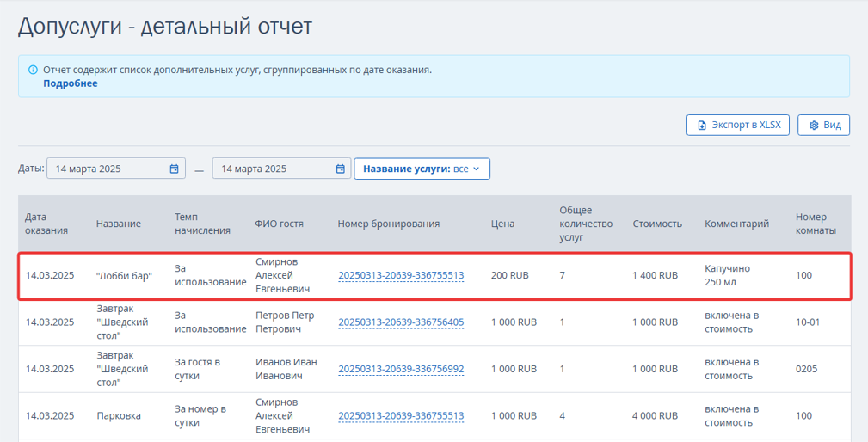Select the "Лобби бар" service name cell
This screenshot has height=442, width=868.
click(x=124, y=275)
